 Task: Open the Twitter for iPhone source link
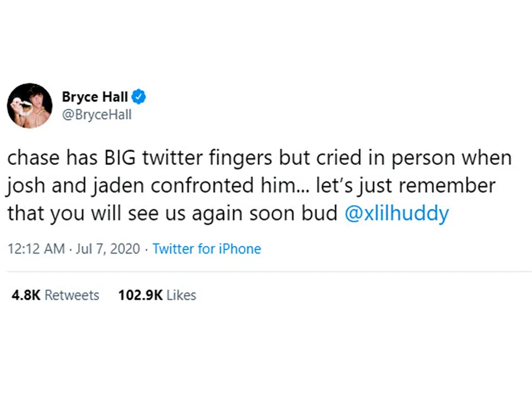[206, 249]
